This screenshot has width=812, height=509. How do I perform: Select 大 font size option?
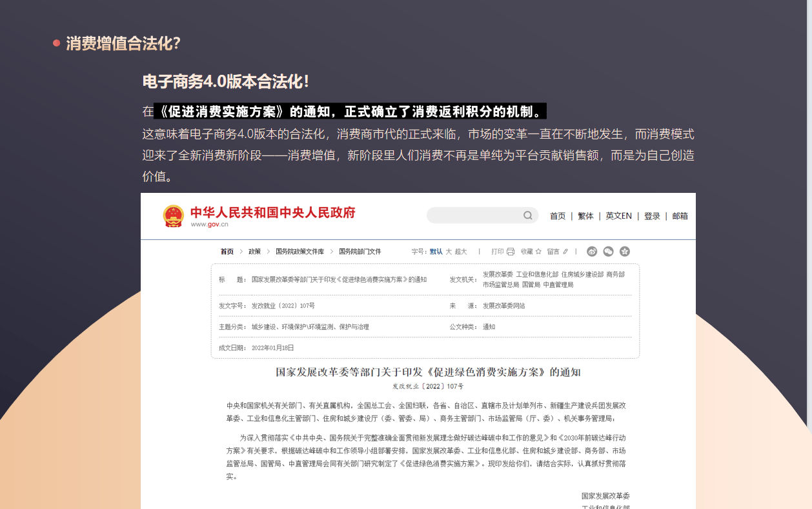point(449,252)
